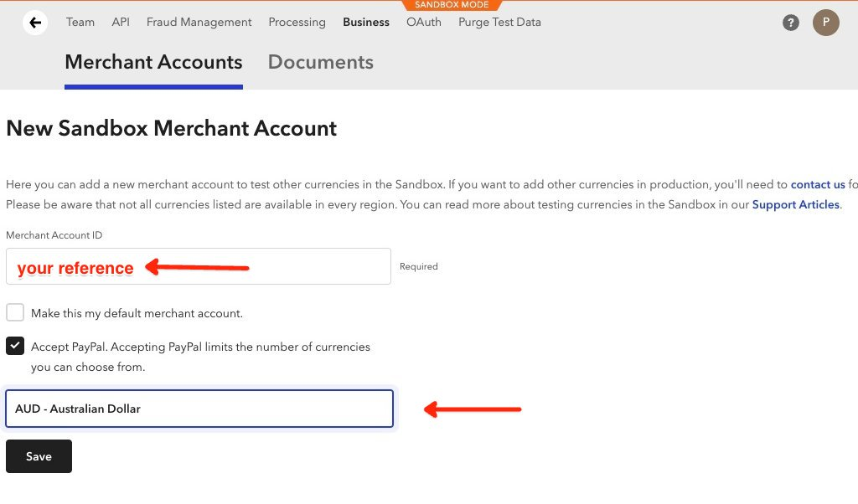858x504 pixels.
Task: Navigate to the OAuth menu item
Action: 423,23
